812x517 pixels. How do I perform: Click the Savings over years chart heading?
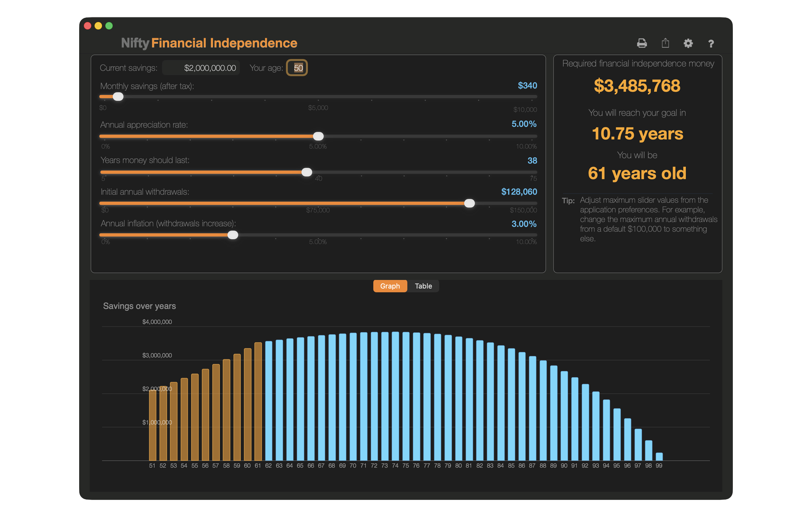pyautogui.click(x=140, y=306)
